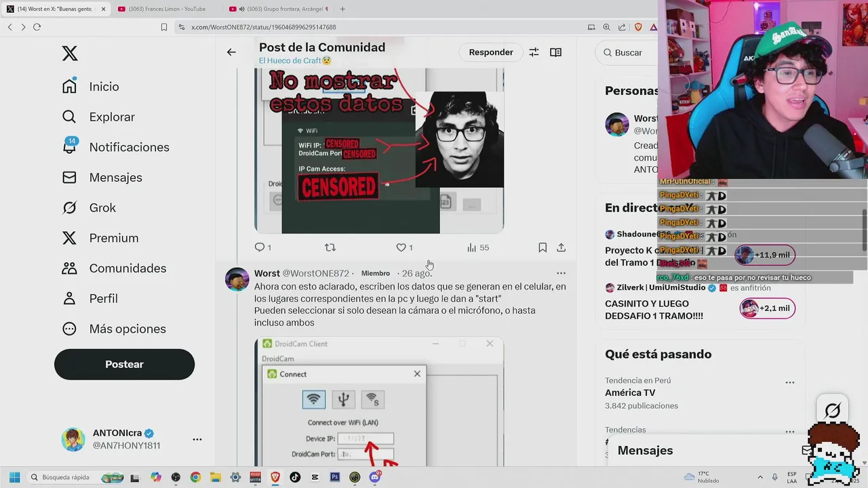Open Worst profile avatar in the reply
Image resolution: width=868 pixels, height=488 pixels.
[237, 279]
